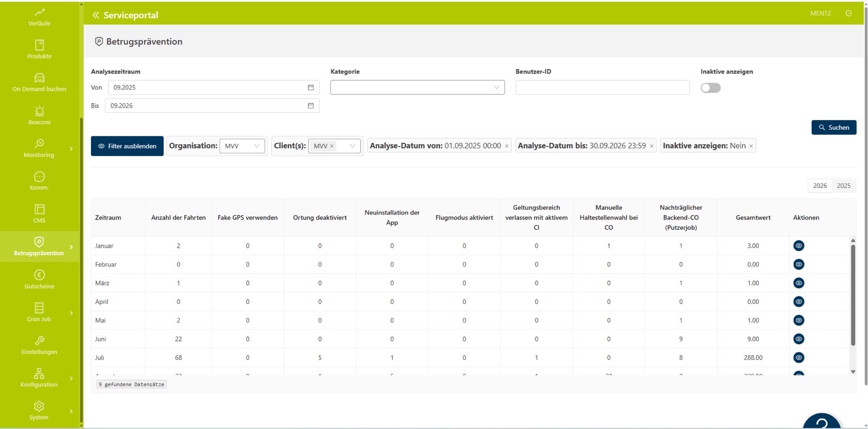868x429 pixels.
Task: Open On Demand buchen car icon
Action: (x=39, y=78)
